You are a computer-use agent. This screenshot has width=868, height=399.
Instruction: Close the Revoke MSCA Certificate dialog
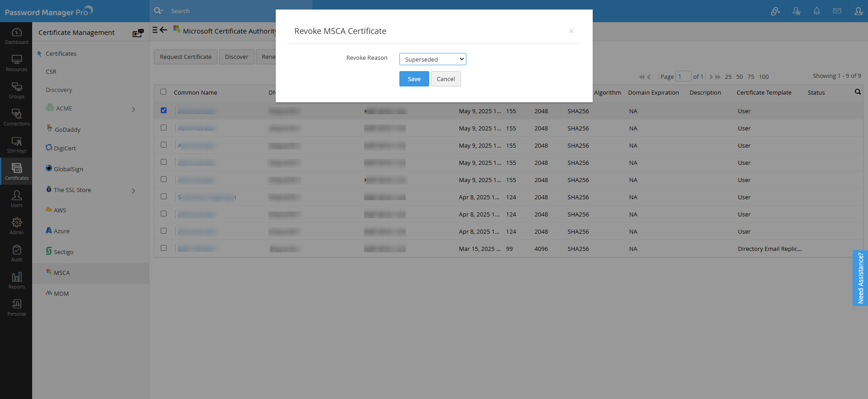pos(571,31)
